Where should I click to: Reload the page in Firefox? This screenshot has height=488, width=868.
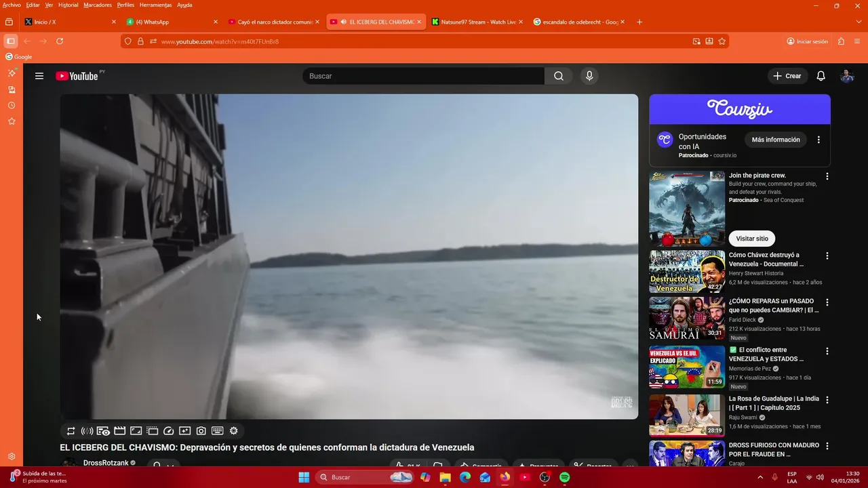tap(60, 41)
